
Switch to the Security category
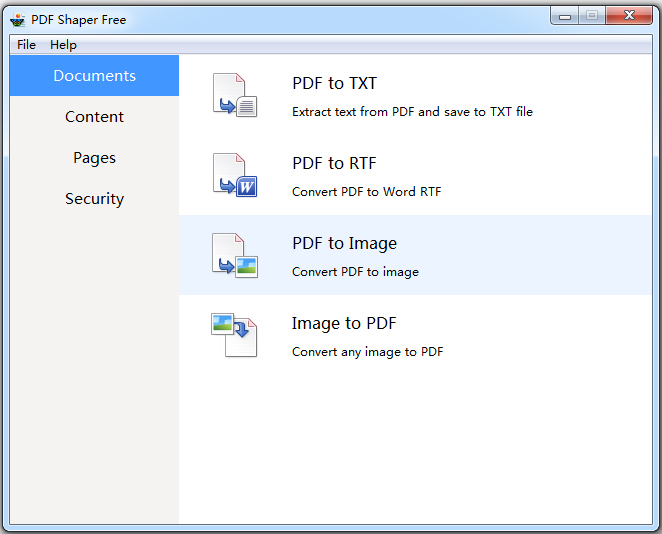point(95,198)
